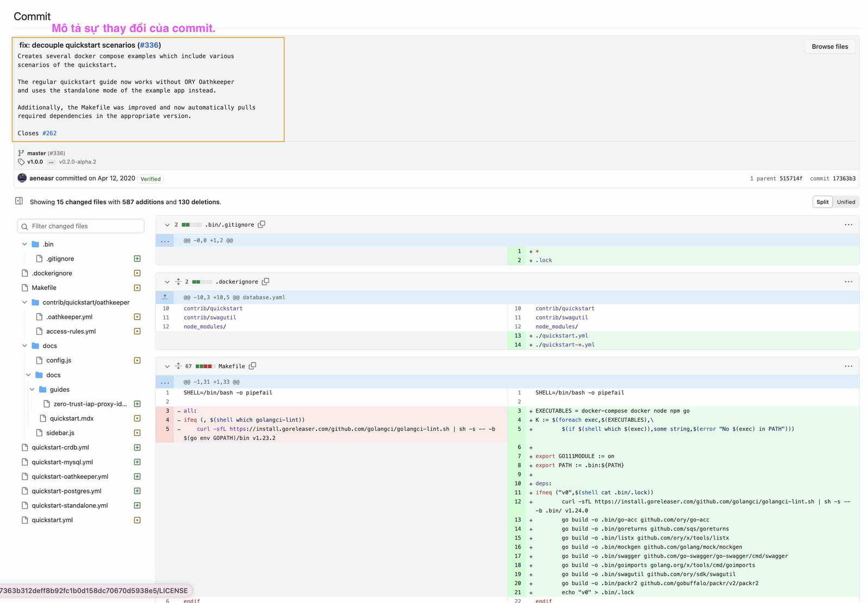Expand all lines in Makefile diff
The width and height of the screenshot is (868, 603).
click(x=178, y=366)
